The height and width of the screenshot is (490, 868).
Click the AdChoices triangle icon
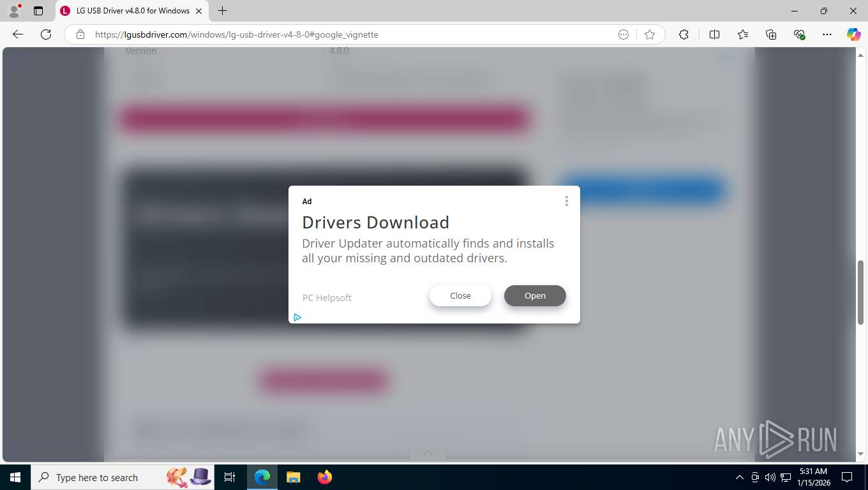(297, 317)
